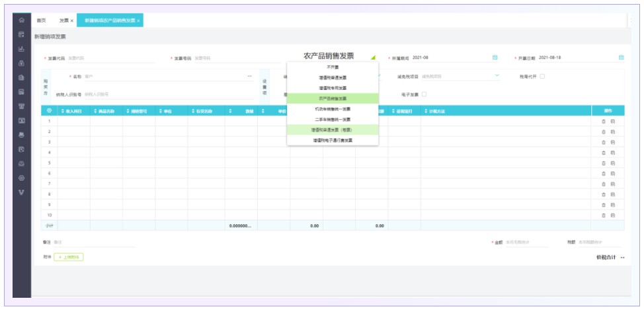
Task: Click the ellipsis icon in the 名称 field
Action: 249,76
